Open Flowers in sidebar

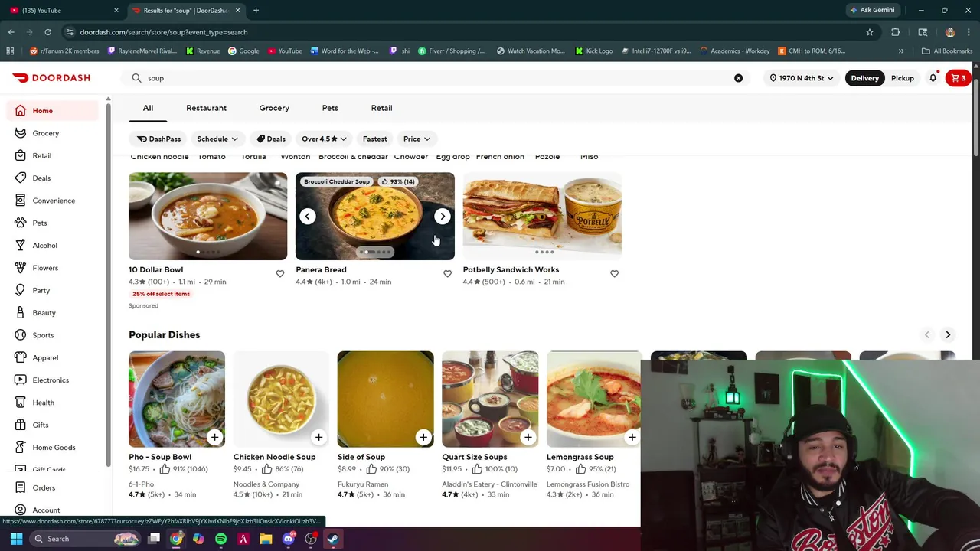(x=54, y=268)
